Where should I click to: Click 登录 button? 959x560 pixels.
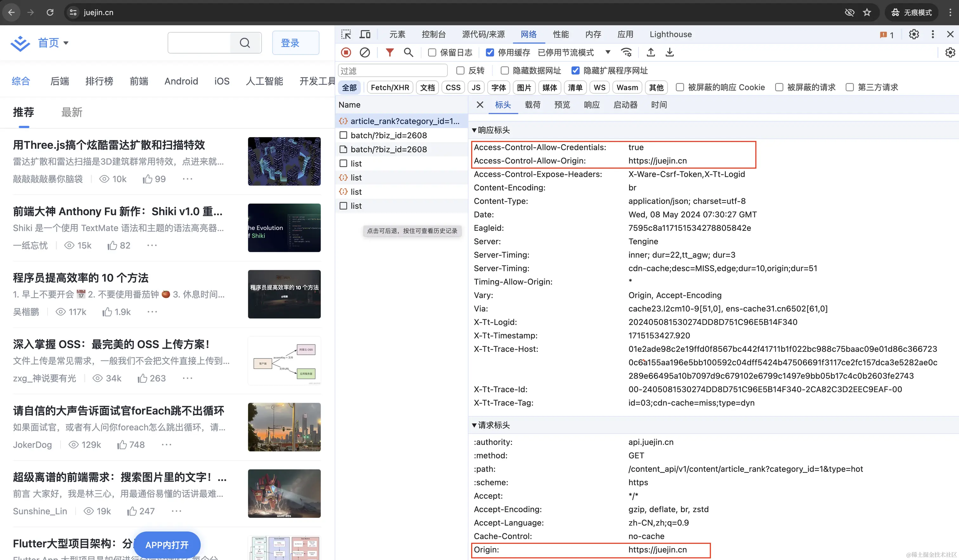[x=296, y=42]
